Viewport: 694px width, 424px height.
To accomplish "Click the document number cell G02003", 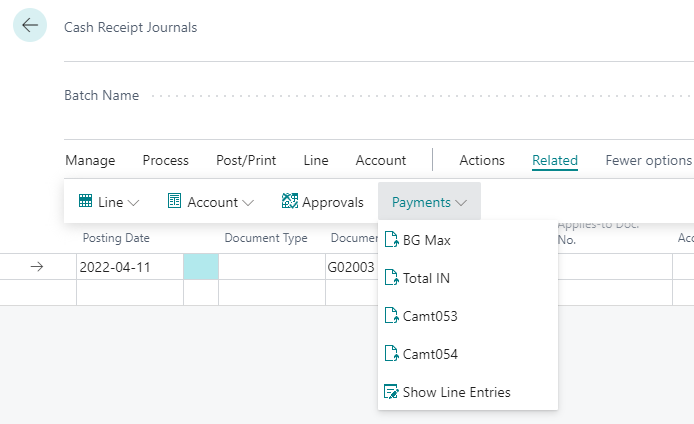I will pyautogui.click(x=352, y=266).
